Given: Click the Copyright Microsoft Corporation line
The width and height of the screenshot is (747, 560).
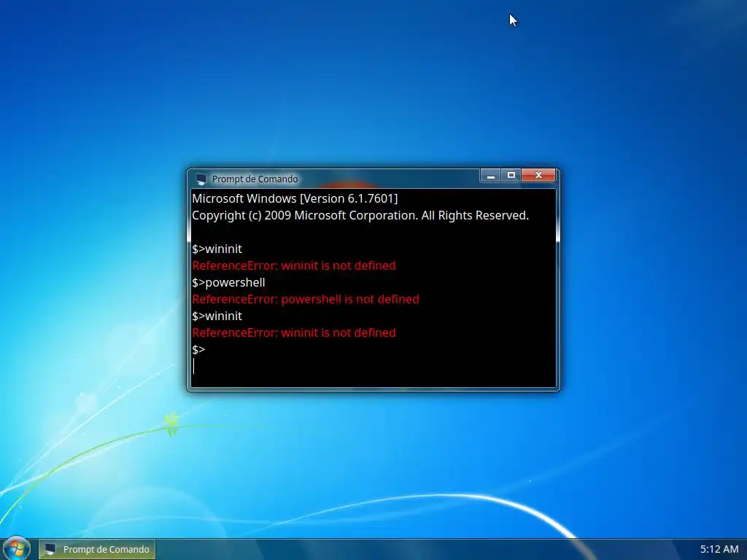Looking at the screenshot, I should 360,215.
